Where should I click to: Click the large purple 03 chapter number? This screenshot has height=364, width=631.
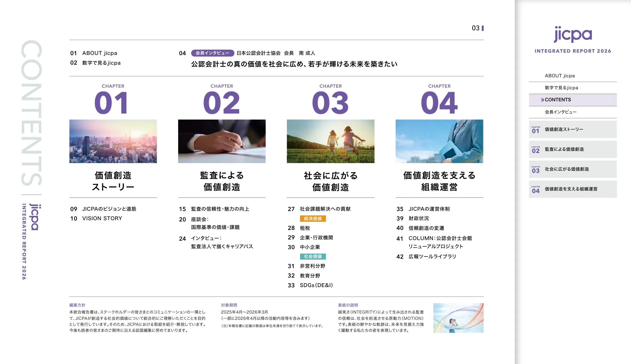point(330,103)
